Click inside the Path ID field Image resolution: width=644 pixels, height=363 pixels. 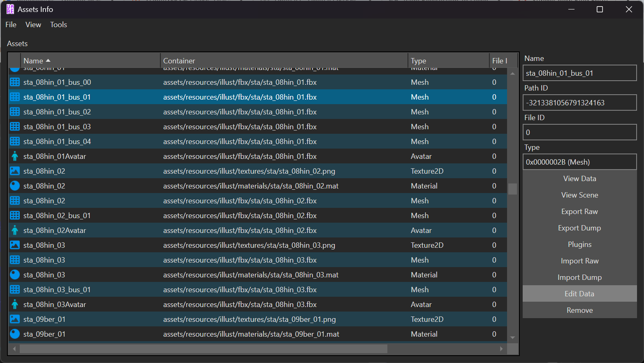[579, 102]
